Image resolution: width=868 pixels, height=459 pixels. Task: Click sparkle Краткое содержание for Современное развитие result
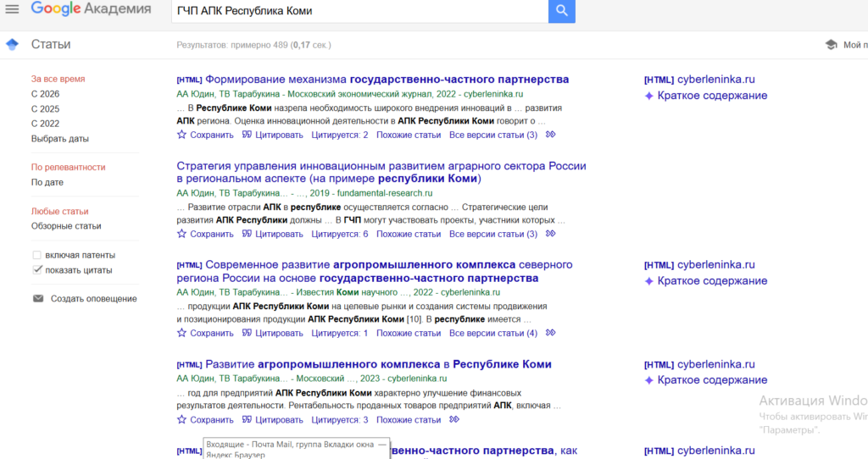click(706, 281)
